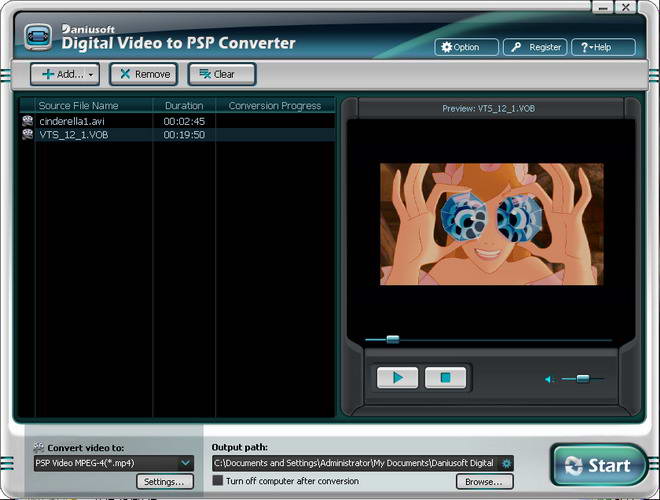Expand the Convert video to format dropdown

[x=186, y=463]
